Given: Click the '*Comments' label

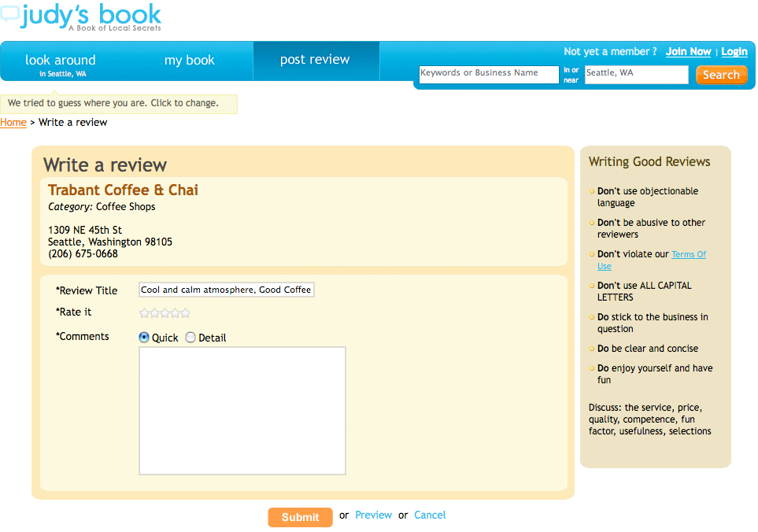Looking at the screenshot, I should pyautogui.click(x=82, y=336).
